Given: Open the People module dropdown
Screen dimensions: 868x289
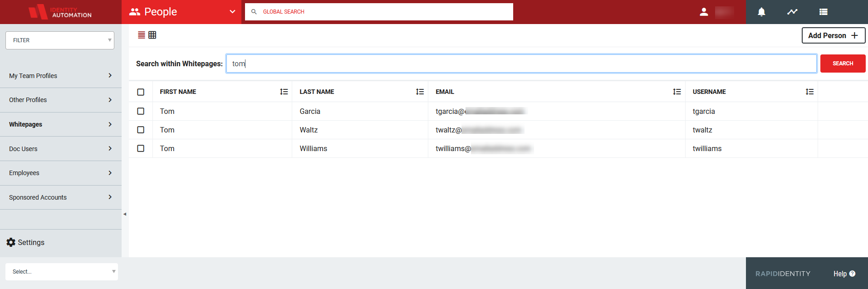Looking at the screenshot, I should point(181,12).
